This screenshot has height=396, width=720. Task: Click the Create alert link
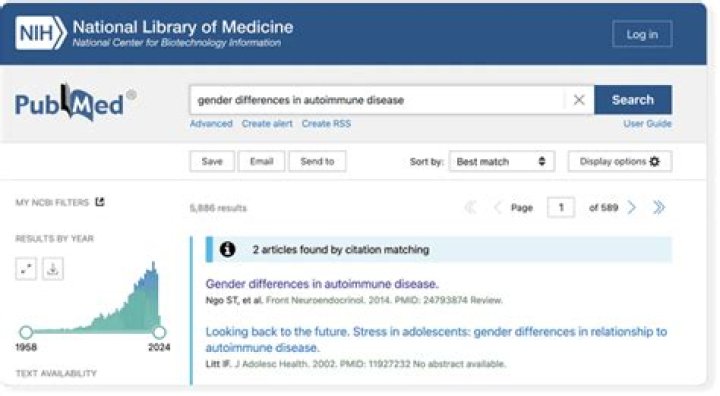click(267, 124)
